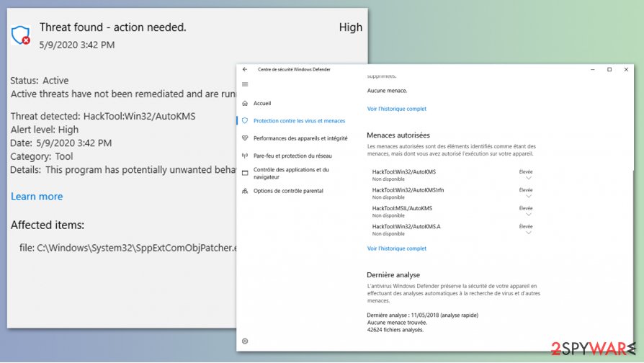
Task: Click the Alert level: High line
Action: (x=45, y=130)
